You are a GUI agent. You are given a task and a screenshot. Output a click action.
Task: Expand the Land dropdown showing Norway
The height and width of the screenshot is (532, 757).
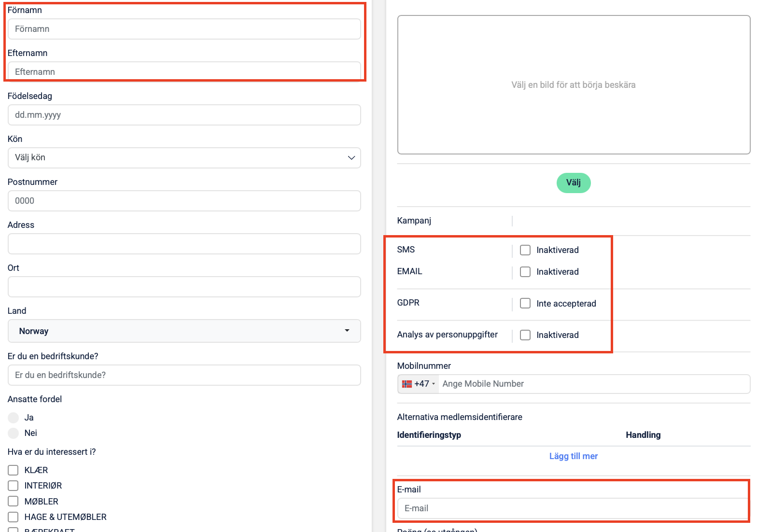(184, 331)
